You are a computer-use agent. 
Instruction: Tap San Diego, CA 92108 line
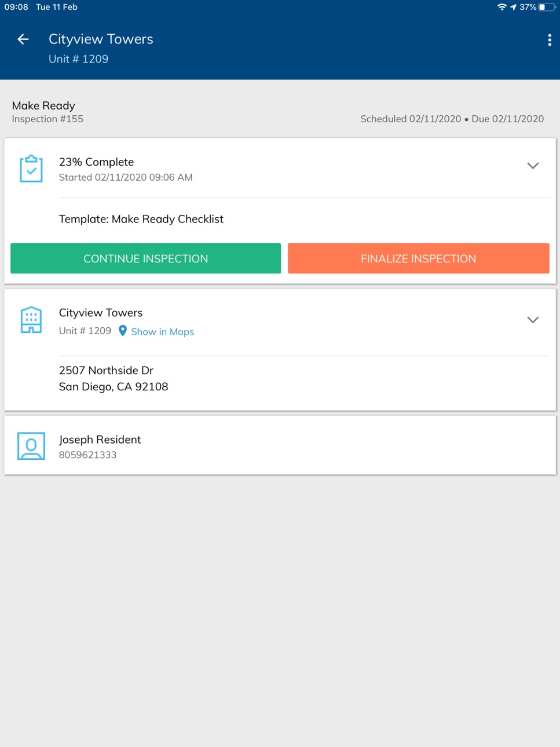point(114,386)
